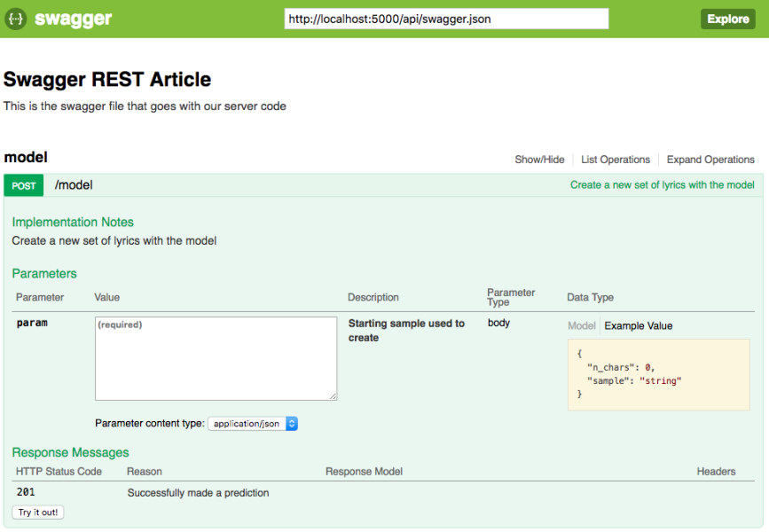Select the 201 status code text
Viewport: 769px width, 532px height.
(26, 492)
